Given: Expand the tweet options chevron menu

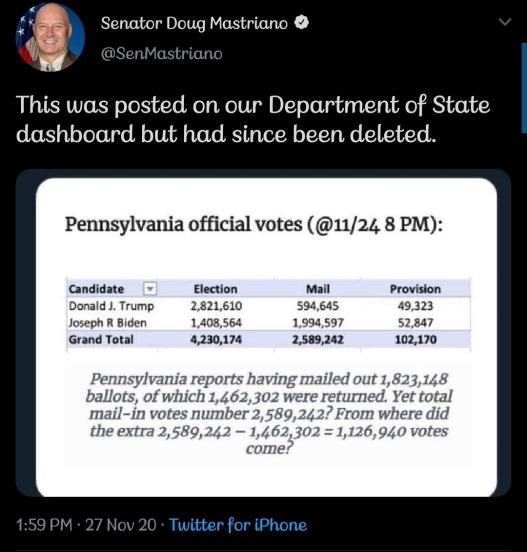Looking at the screenshot, I should pos(505,22).
